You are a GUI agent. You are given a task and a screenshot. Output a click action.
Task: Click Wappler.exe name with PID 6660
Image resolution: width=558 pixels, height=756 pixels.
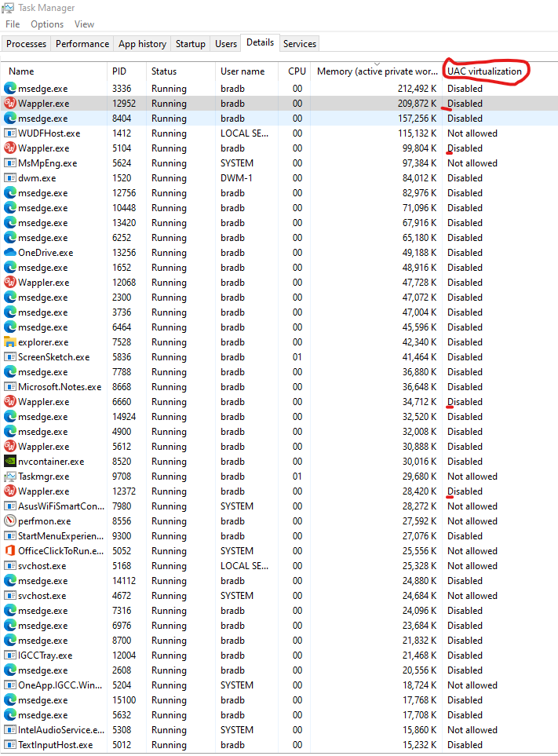coord(43,402)
